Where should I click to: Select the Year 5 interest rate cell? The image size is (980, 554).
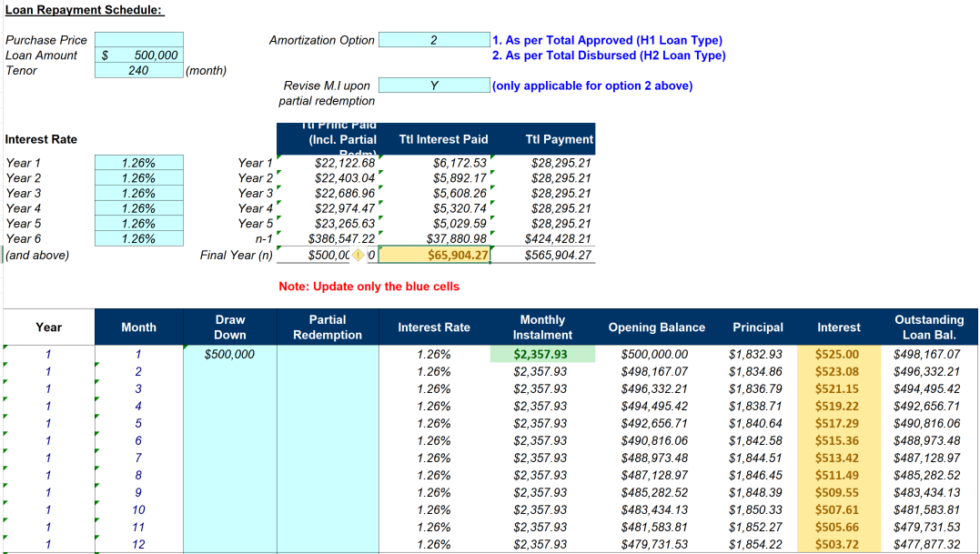coord(138,224)
